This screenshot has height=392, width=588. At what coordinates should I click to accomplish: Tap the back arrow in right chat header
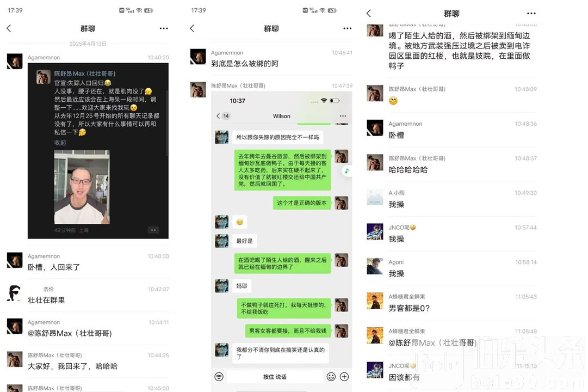coord(369,14)
